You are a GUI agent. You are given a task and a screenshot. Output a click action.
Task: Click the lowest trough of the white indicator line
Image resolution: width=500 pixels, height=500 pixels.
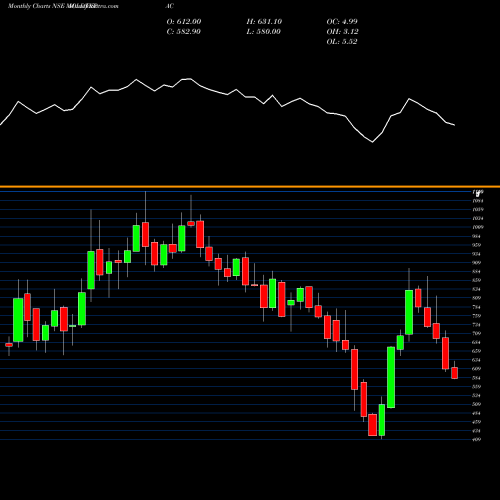tap(373, 142)
